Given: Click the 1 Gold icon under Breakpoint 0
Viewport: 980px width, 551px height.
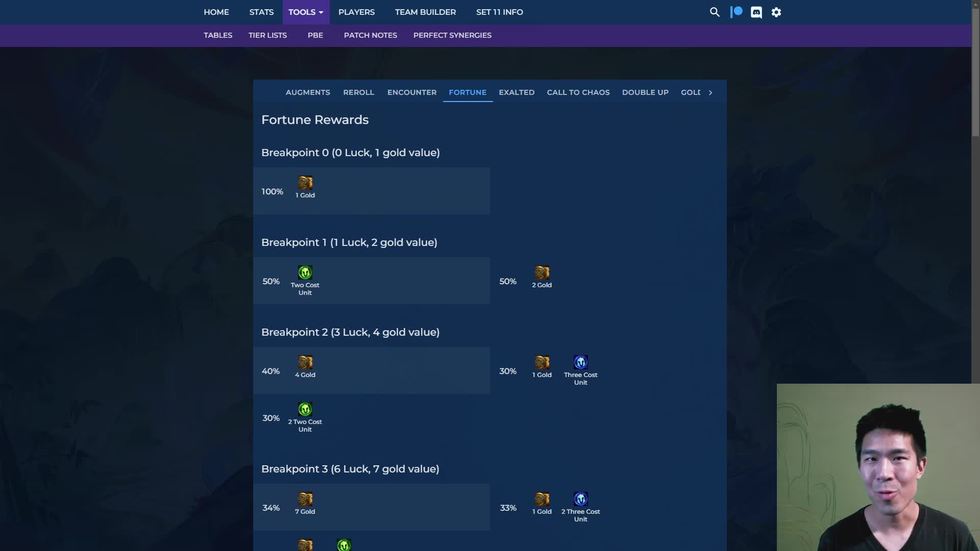Looking at the screenshot, I should point(305,183).
